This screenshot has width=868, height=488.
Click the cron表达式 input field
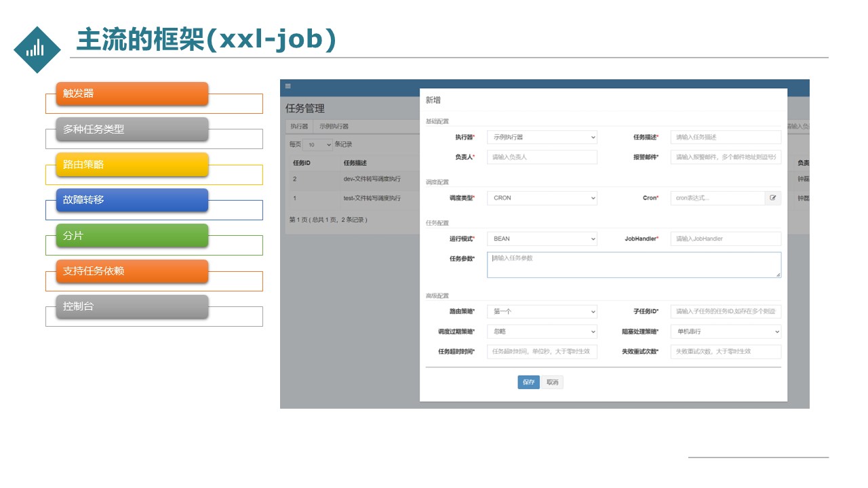tap(717, 198)
